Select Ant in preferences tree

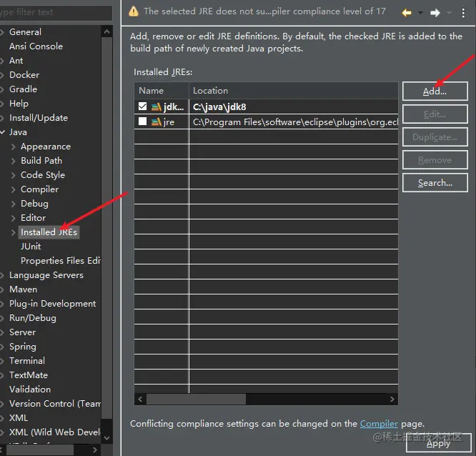pyautogui.click(x=16, y=61)
